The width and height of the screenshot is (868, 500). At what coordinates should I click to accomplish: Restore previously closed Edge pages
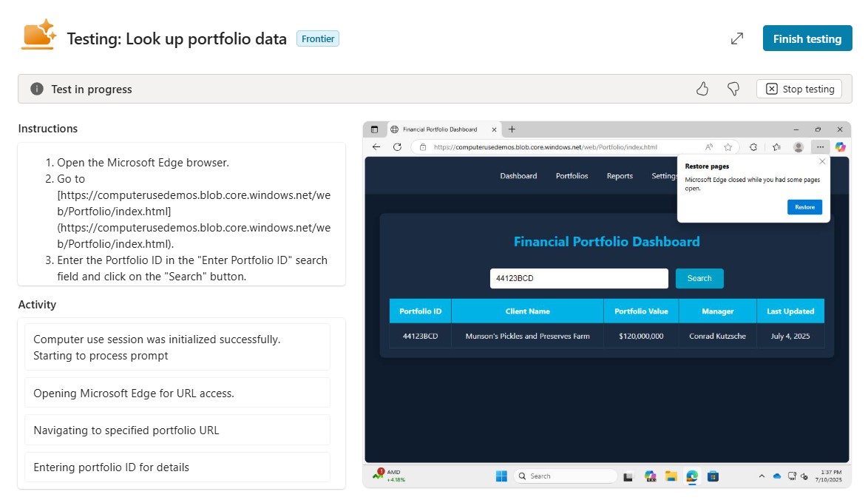(804, 207)
